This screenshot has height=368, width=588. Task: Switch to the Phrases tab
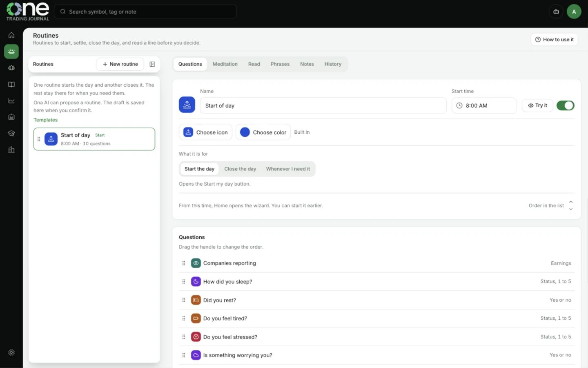pyautogui.click(x=280, y=64)
